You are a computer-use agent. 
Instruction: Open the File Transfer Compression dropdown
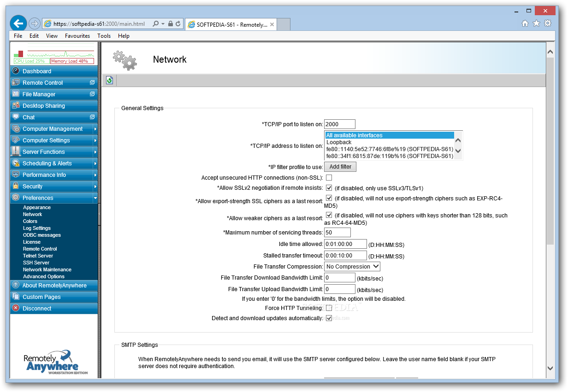click(352, 266)
